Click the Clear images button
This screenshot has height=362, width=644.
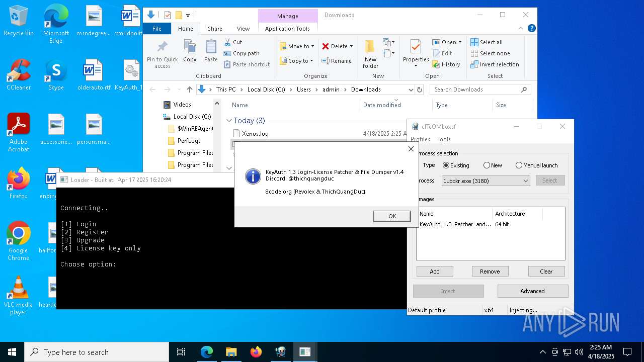[x=546, y=271]
